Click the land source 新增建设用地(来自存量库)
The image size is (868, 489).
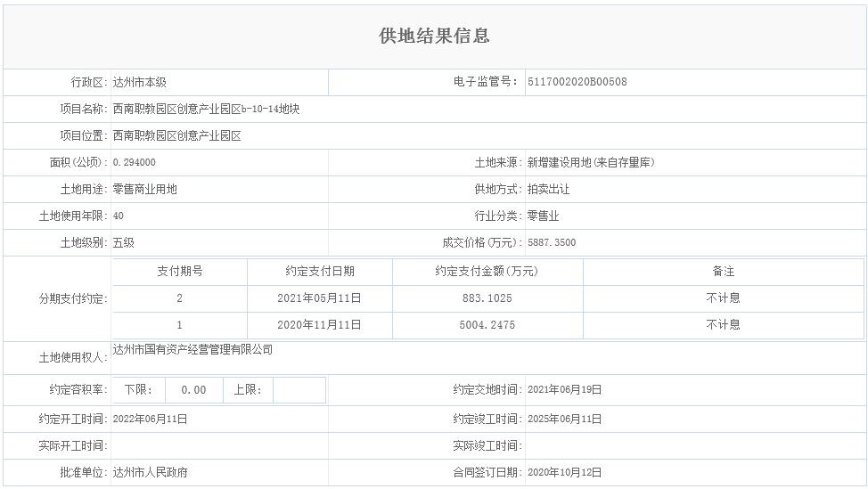591,163
